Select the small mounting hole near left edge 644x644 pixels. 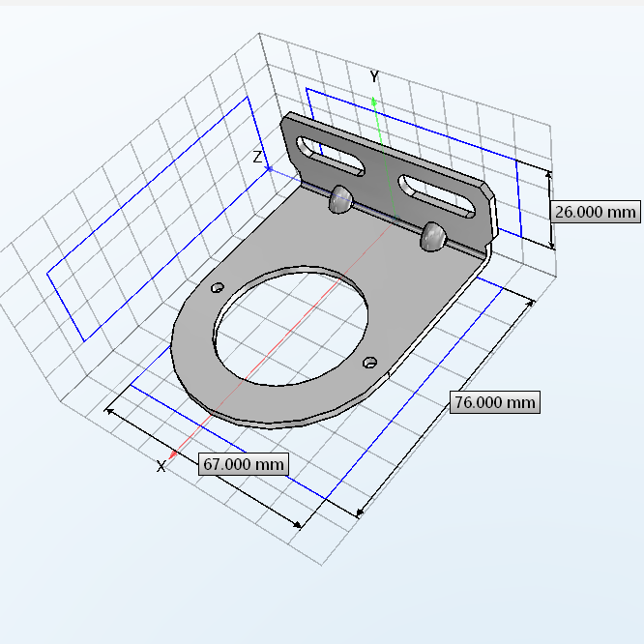tap(218, 287)
